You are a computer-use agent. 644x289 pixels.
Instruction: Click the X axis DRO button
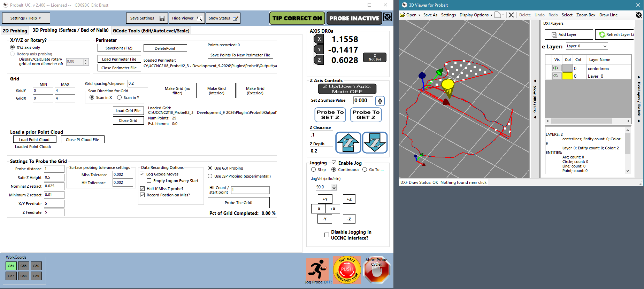point(319,39)
